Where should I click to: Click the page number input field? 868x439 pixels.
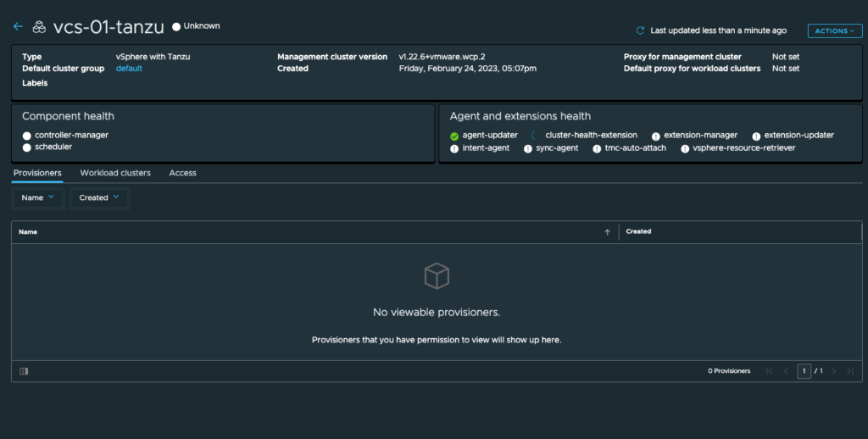point(804,371)
